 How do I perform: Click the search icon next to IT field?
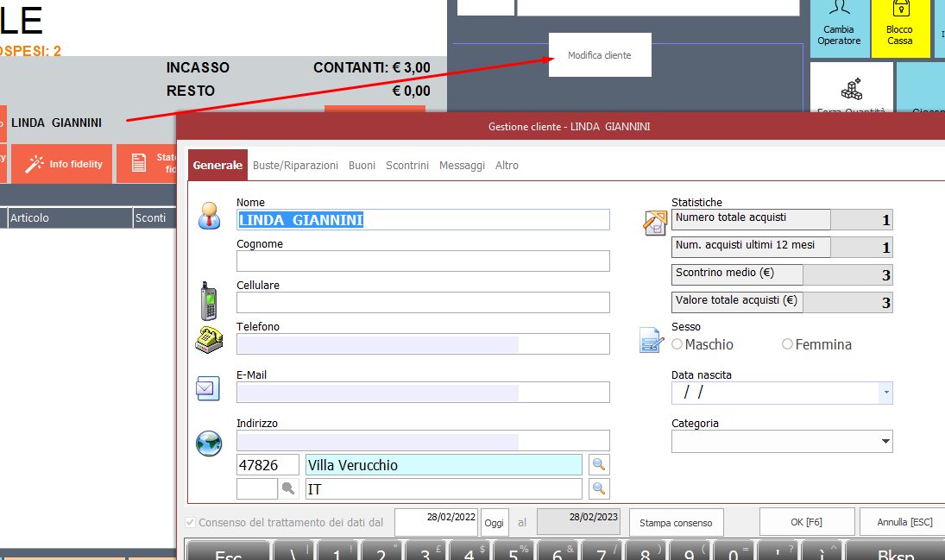coord(599,489)
